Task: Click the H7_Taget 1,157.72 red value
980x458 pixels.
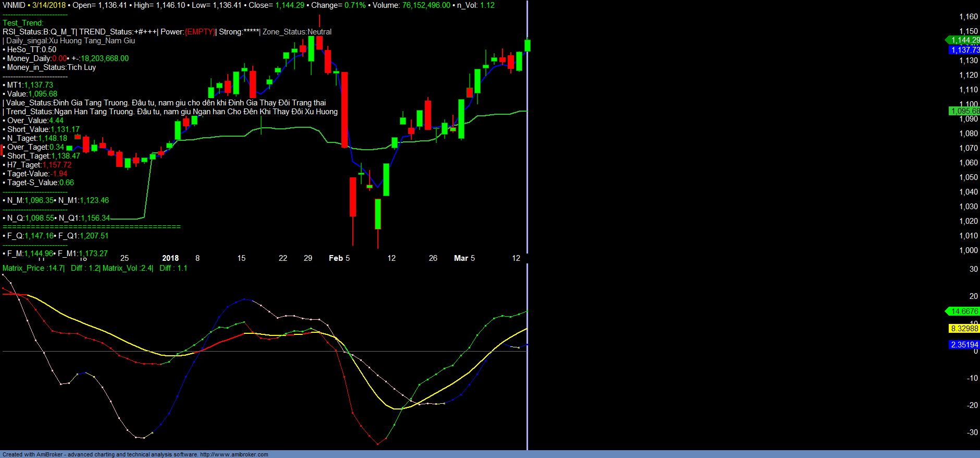Action: click(x=57, y=165)
